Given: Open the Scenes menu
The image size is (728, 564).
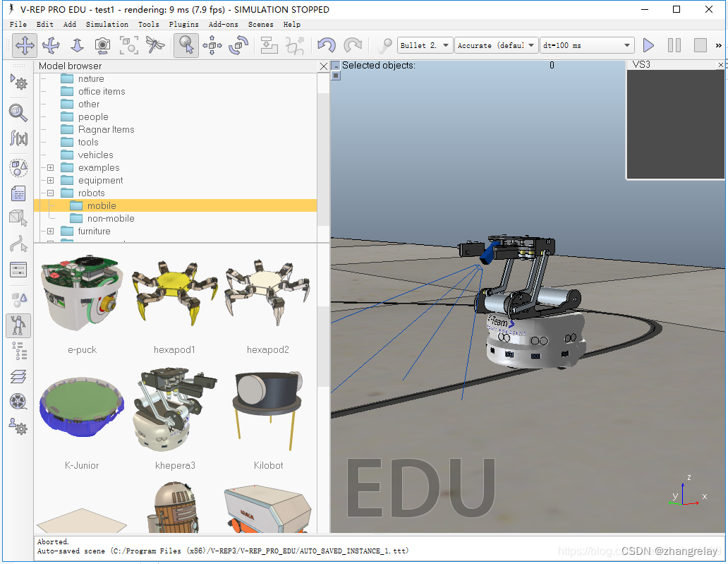Looking at the screenshot, I should 260,24.
